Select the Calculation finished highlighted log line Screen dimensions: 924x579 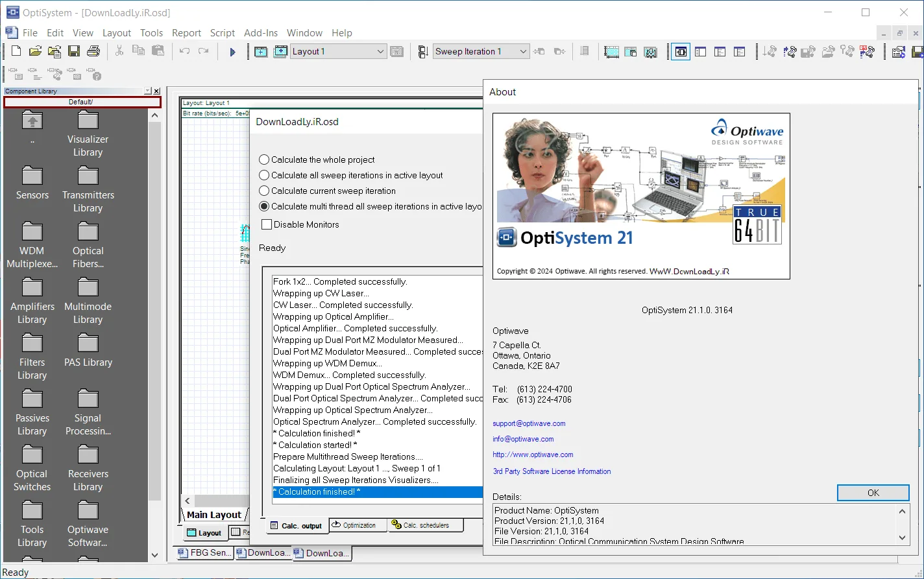point(378,492)
